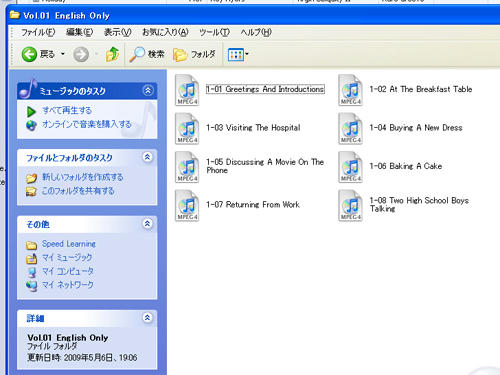This screenshot has height=375, width=500.
Task: Click the すべて再生する play-all link
Action: tap(67, 110)
